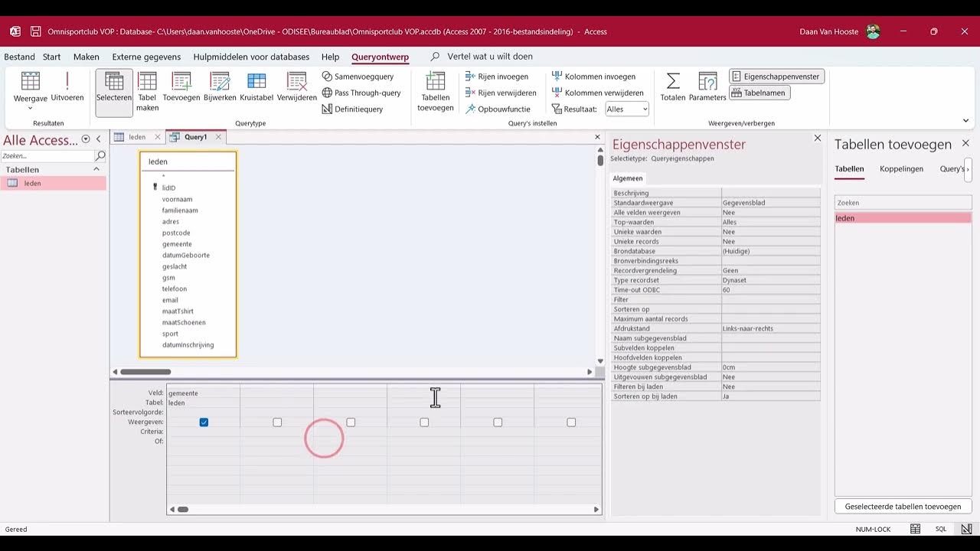The image size is (980, 551).
Task: Collapse the Tabellen group
Action: [x=96, y=169]
